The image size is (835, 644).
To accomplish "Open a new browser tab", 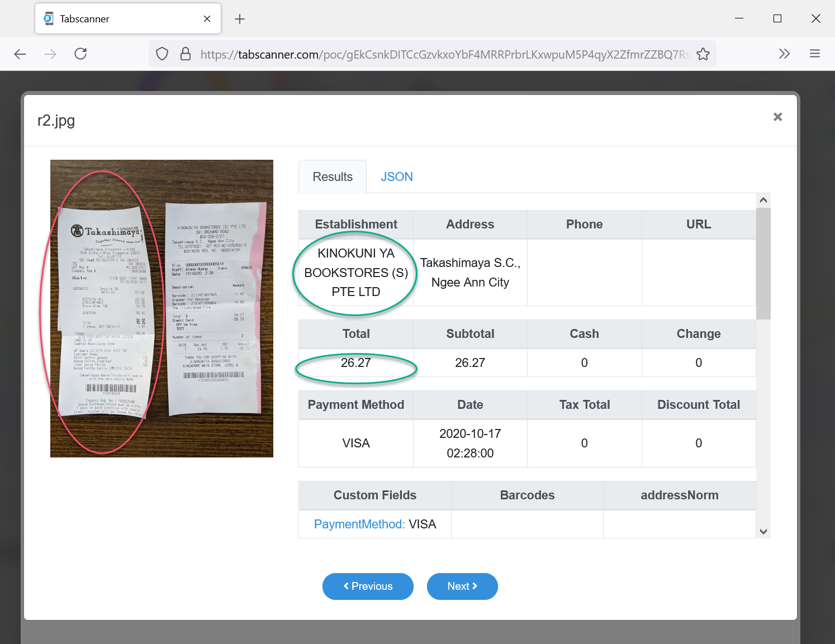I will click(x=240, y=19).
